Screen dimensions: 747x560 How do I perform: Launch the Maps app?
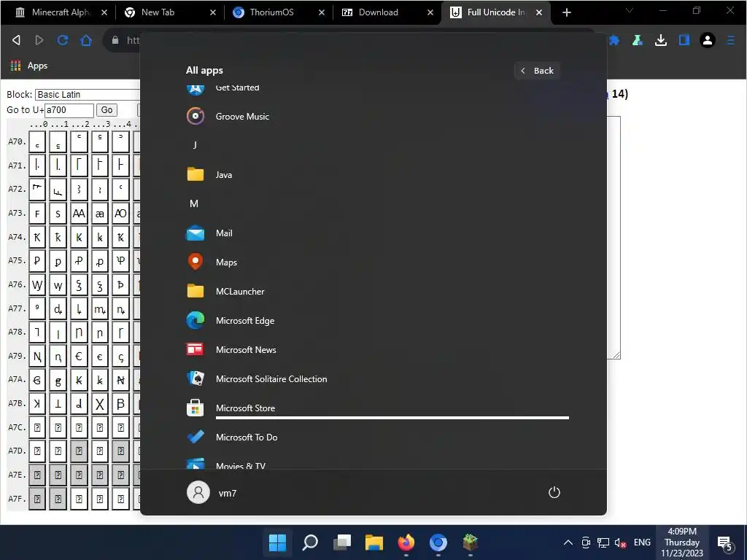pyautogui.click(x=376, y=262)
